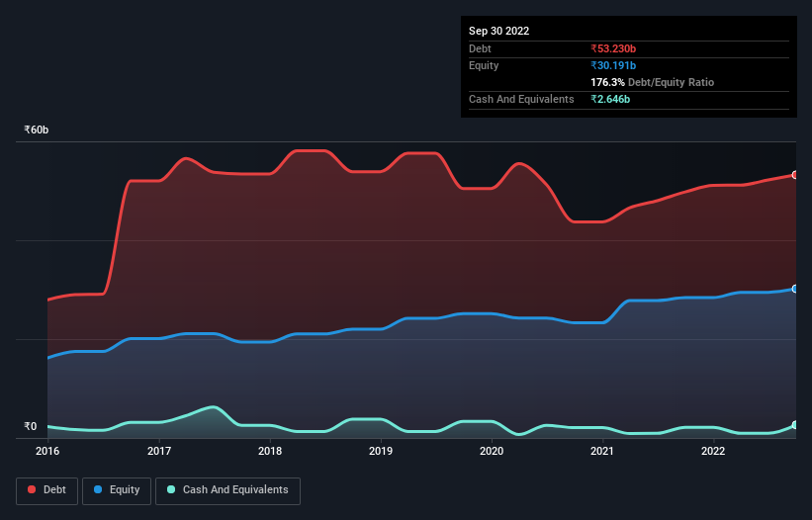Viewport: 812px width, 520px height.
Task: Toggle Cash And Equivalents legend button
Action: pyautogui.click(x=227, y=490)
